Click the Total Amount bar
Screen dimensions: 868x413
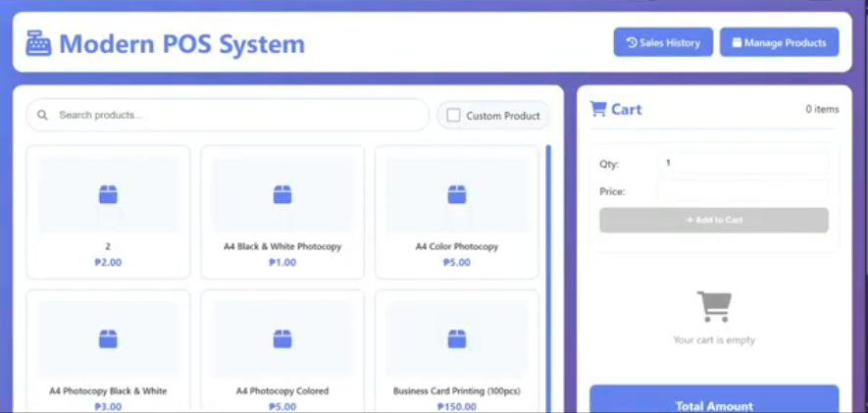pyautogui.click(x=714, y=399)
